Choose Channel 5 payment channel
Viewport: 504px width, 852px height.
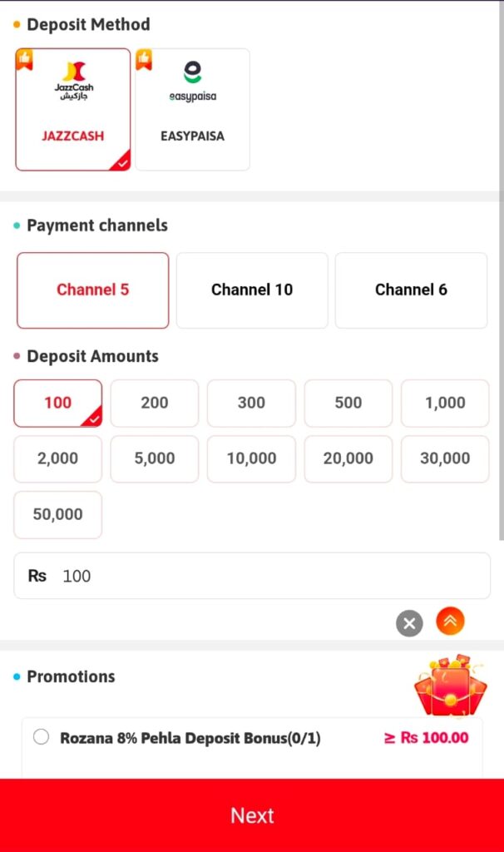pyautogui.click(x=93, y=290)
